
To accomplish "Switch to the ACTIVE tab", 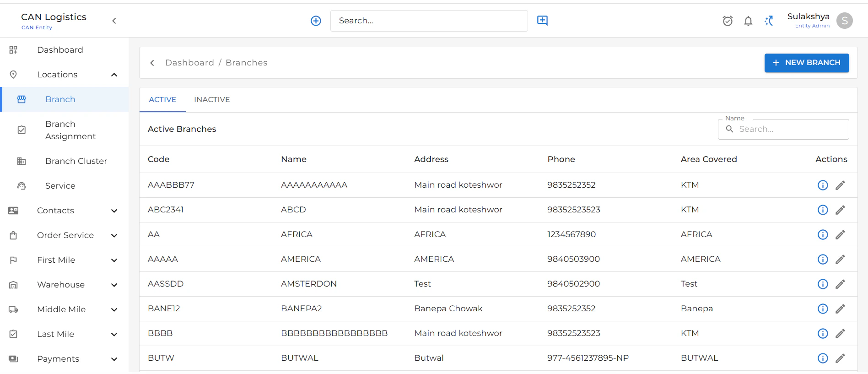I will click(x=162, y=100).
